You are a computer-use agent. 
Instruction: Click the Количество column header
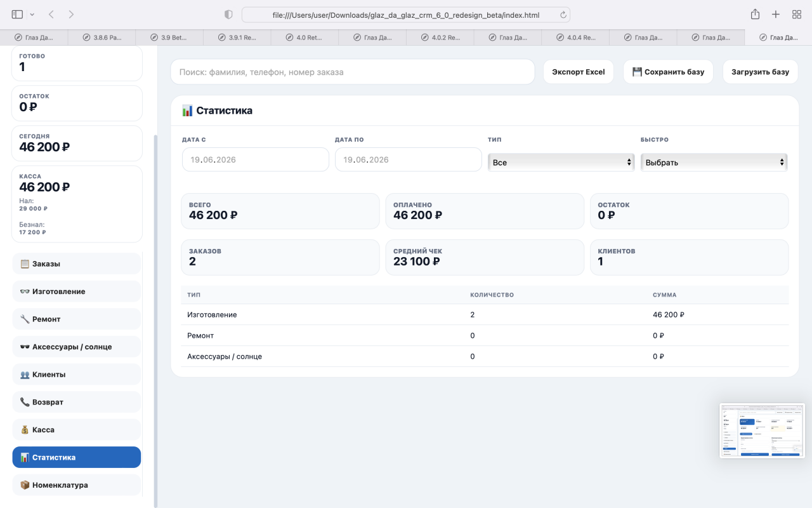pos(492,295)
